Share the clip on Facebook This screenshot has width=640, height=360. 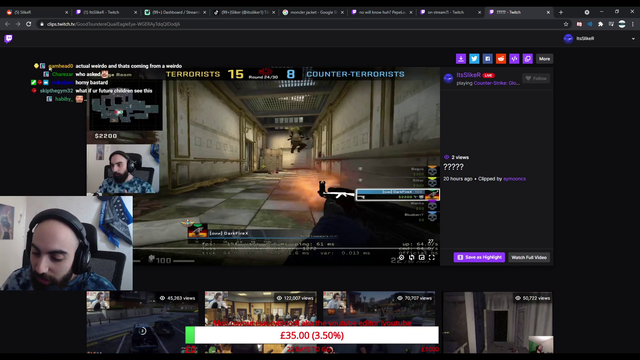(x=487, y=59)
